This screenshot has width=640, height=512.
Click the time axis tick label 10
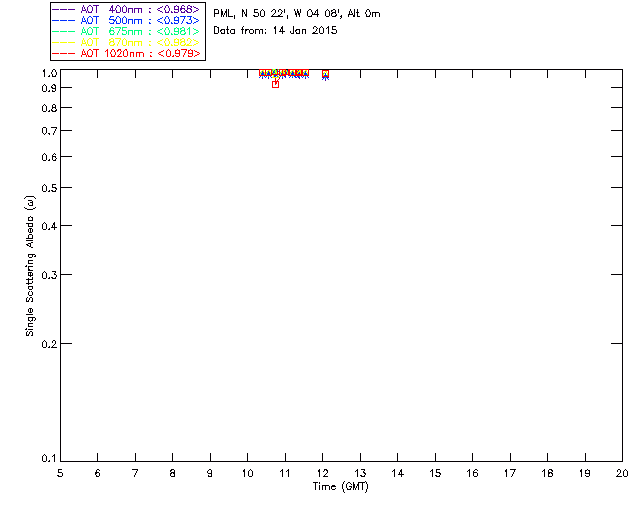[x=247, y=473]
